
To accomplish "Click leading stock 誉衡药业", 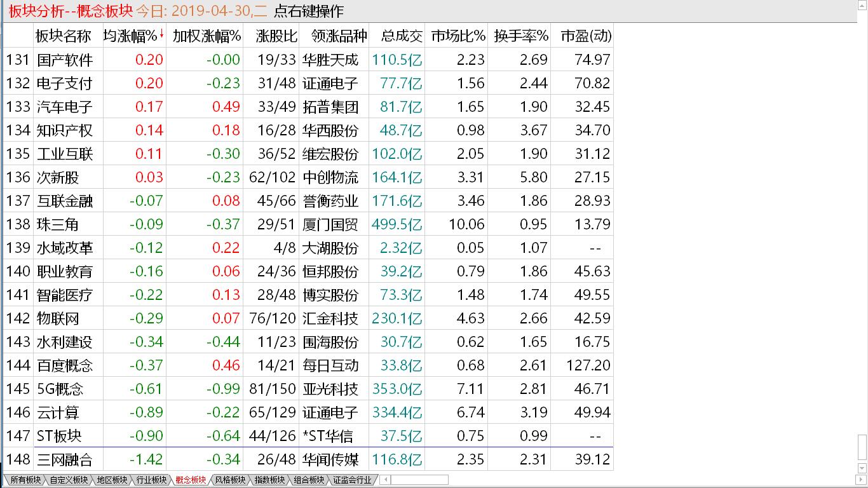I will point(330,201).
